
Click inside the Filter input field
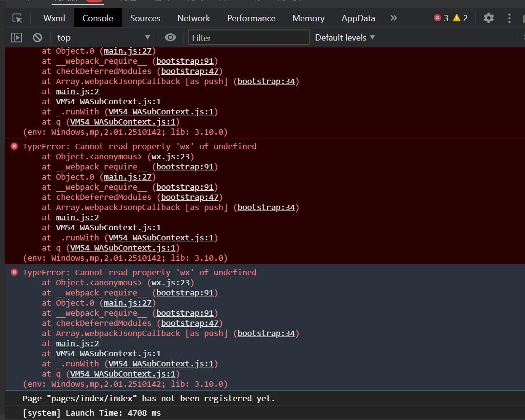249,38
